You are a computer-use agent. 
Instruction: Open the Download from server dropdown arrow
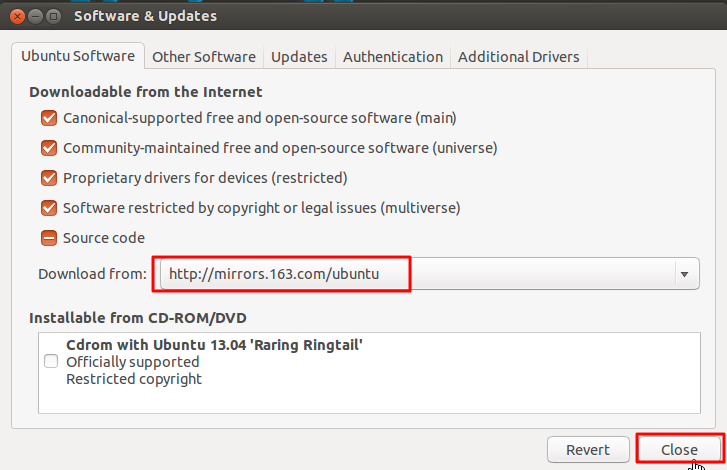(x=684, y=273)
